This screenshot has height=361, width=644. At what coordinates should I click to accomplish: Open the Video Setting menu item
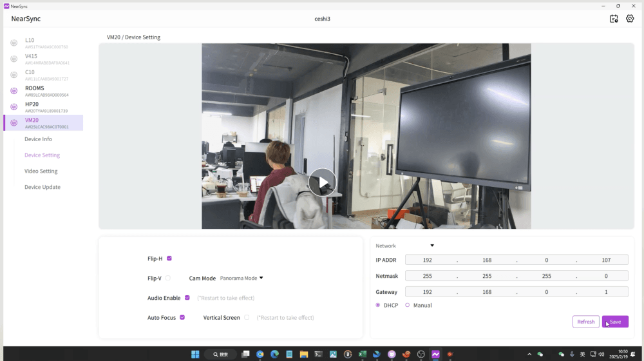coord(41,171)
